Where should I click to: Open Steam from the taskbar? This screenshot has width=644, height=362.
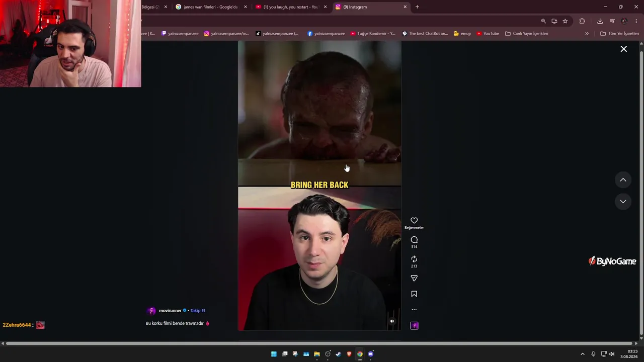338,354
